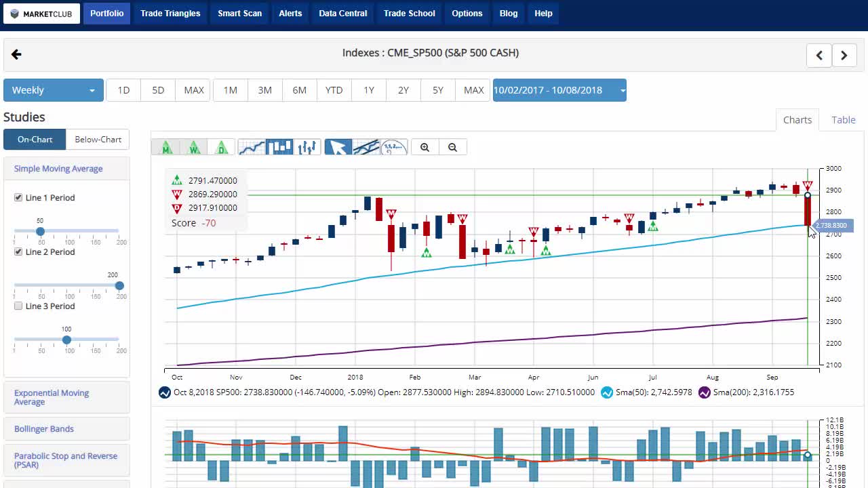Switch studies to On-Chart
868x488 pixels.
[35, 140]
